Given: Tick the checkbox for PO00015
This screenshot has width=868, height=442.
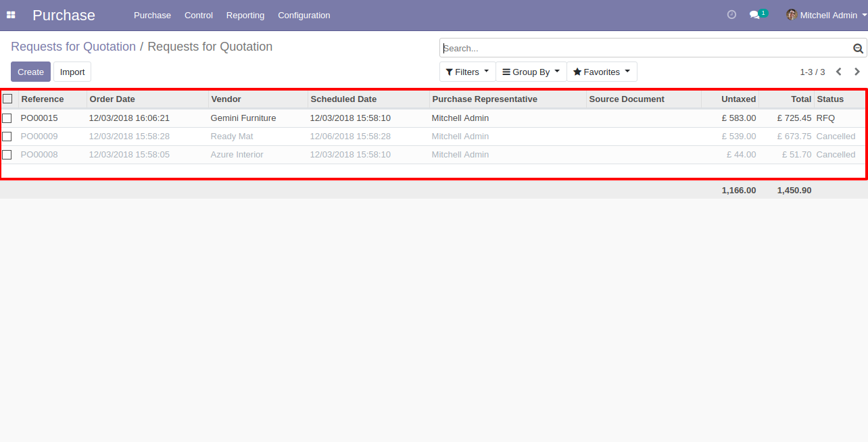Looking at the screenshot, I should pos(7,118).
